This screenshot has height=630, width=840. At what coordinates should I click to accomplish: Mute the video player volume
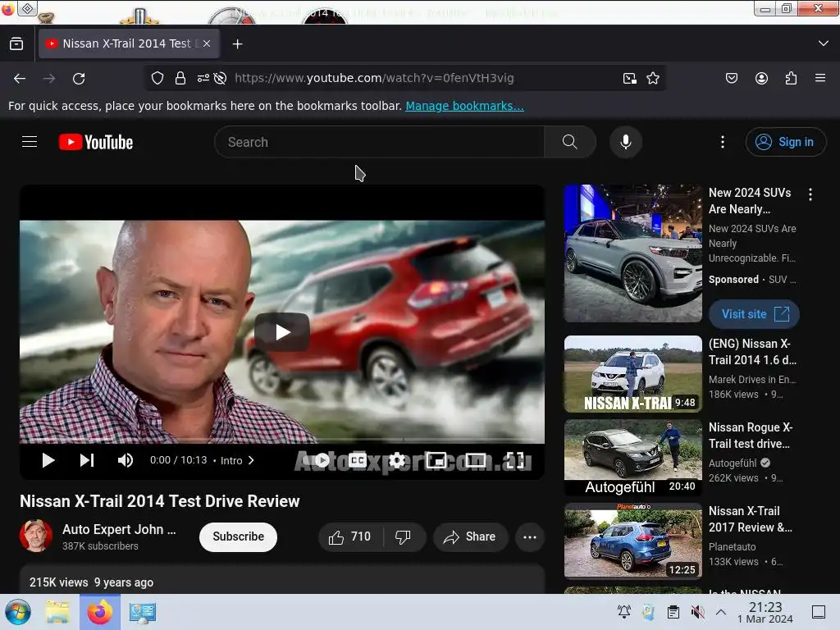(x=126, y=460)
